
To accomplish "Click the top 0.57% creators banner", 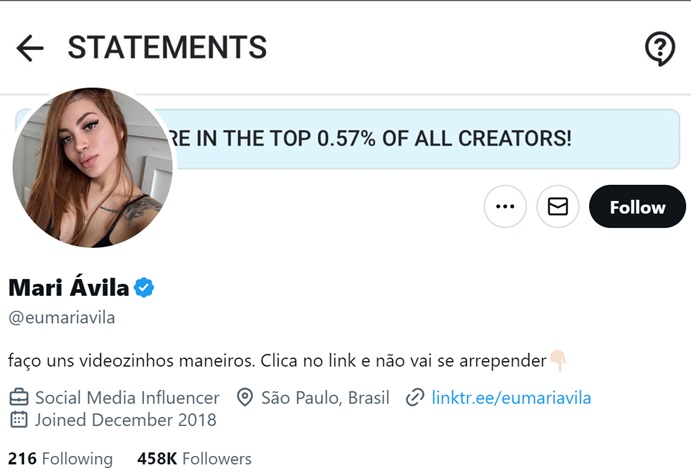I will (x=400, y=138).
